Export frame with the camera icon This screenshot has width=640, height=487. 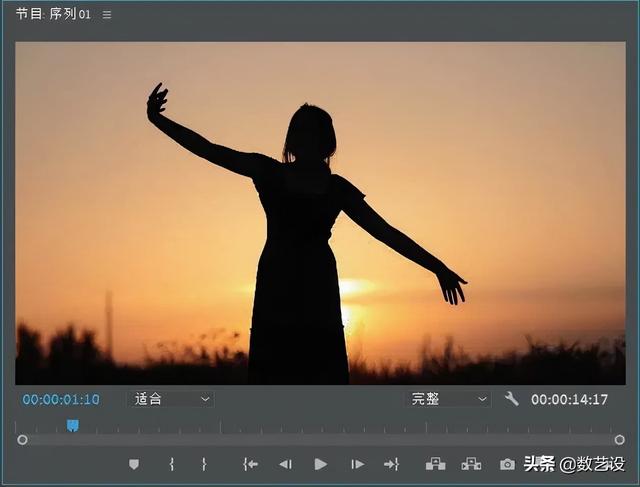[507, 464]
